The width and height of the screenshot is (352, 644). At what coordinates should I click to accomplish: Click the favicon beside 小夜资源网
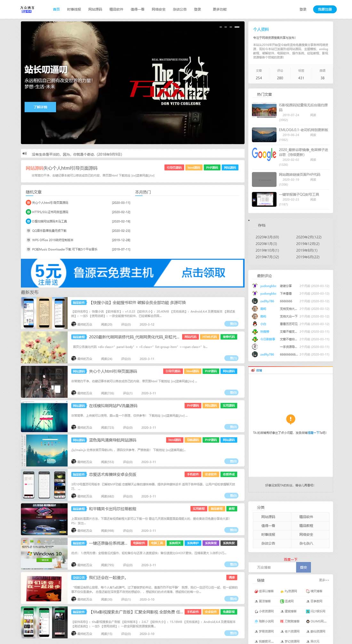(x=256, y=611)
